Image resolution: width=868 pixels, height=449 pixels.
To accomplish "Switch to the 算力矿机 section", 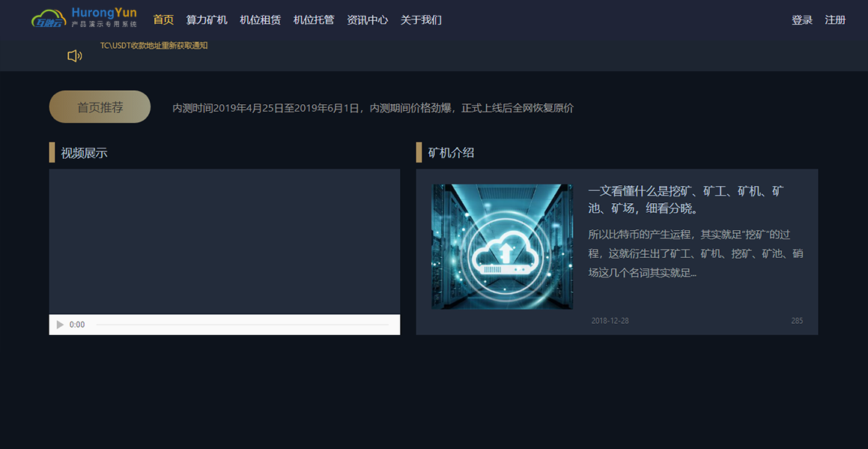I will coord(206,19).
